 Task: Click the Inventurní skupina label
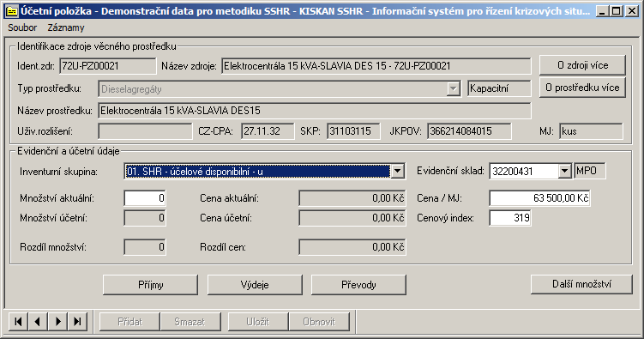click(58, 172)
